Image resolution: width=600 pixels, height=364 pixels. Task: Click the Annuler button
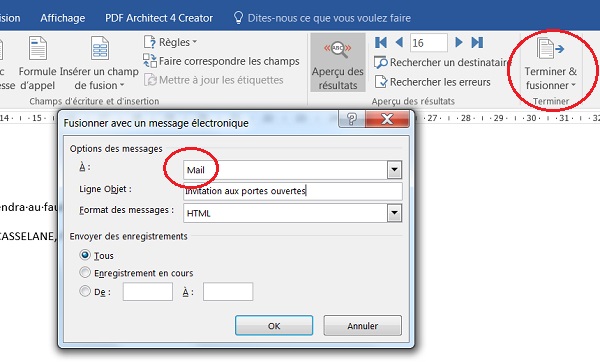(363, 326)
